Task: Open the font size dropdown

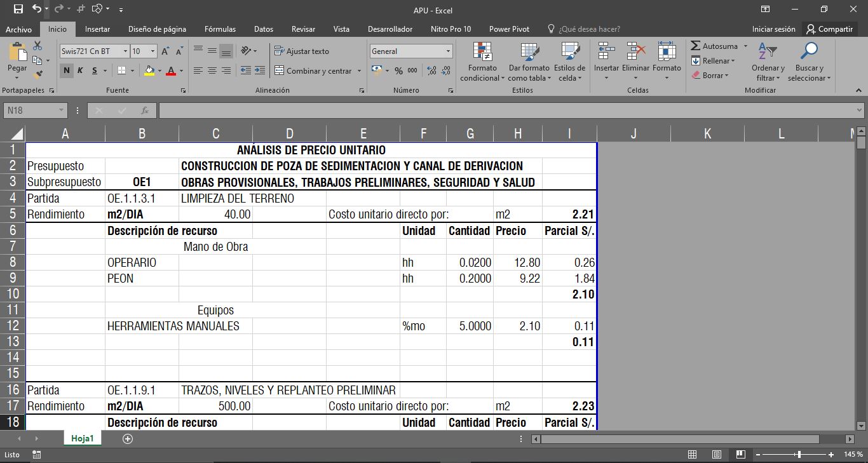Action: 153,51
